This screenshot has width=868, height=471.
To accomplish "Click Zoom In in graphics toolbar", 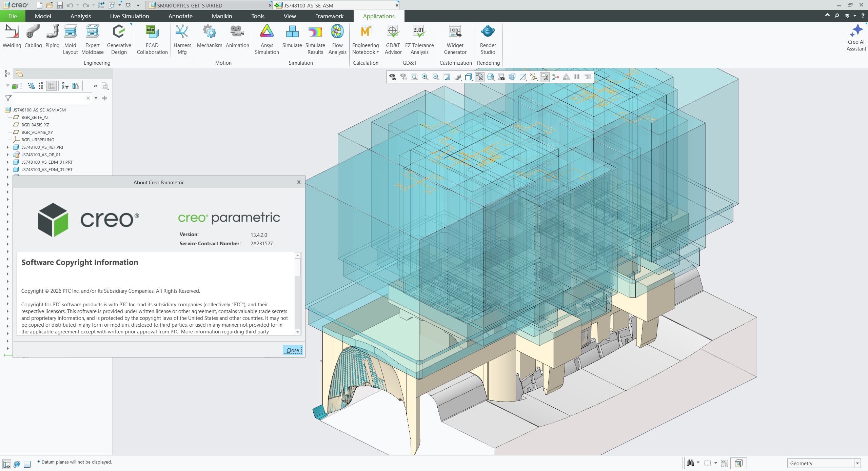I will point(425,77).
